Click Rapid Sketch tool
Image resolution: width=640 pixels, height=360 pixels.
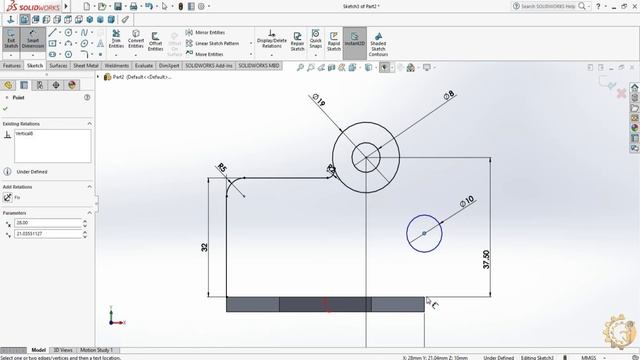click(x=334, y=41)
